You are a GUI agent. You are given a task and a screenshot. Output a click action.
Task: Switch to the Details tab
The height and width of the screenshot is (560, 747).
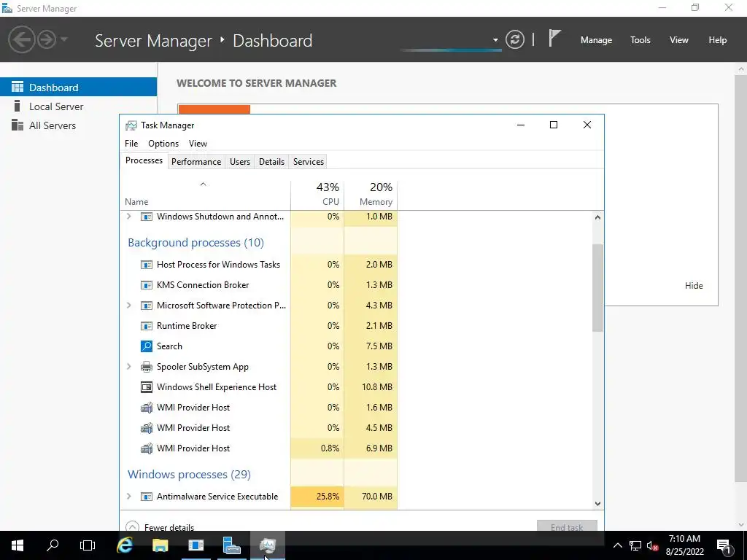tap(271, 161)
